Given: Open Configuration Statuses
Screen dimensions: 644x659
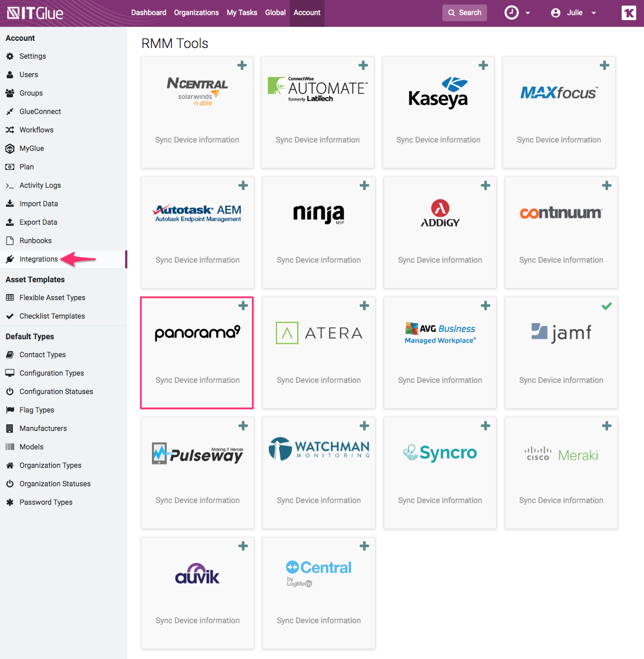Looking at the screenshot, I should (x=56, y=391).
